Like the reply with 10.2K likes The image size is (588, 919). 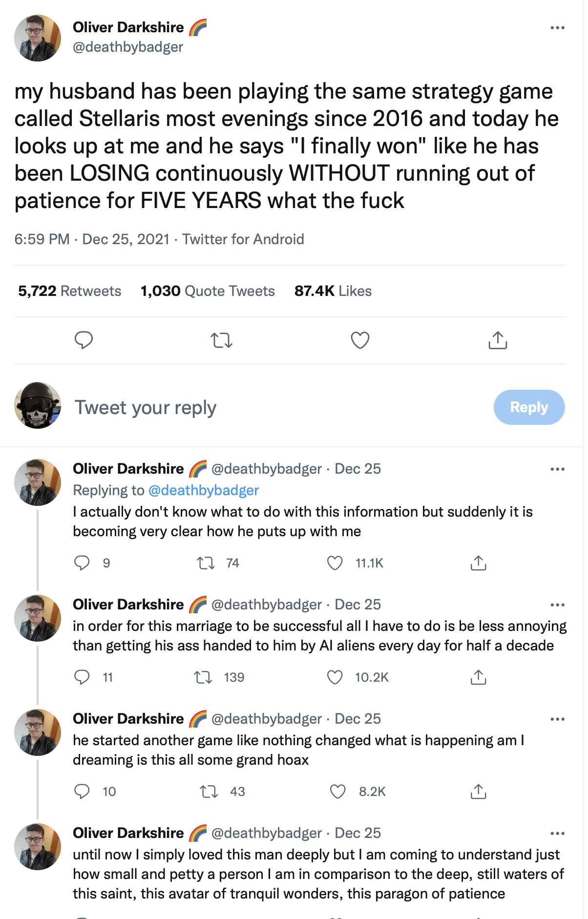[335, 677]
